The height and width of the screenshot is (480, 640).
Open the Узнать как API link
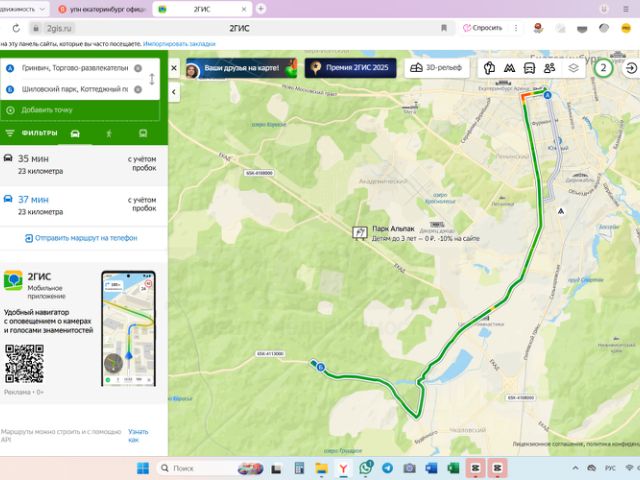138,436
